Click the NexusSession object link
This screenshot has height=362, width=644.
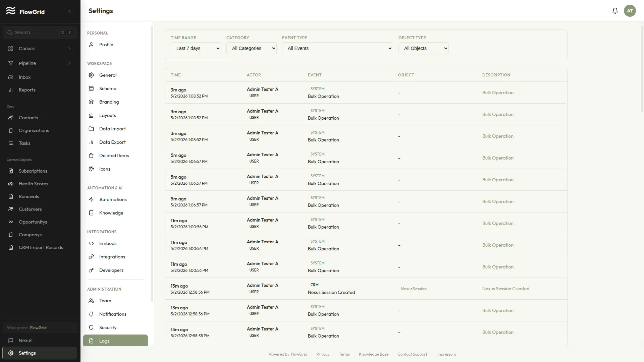point(414,289)
